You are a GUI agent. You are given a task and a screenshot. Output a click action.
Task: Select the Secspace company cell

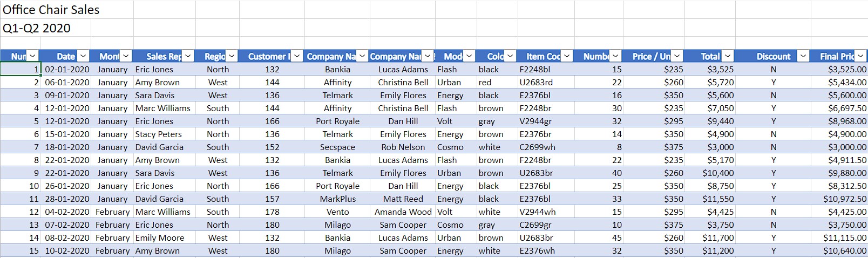[337, 147]
